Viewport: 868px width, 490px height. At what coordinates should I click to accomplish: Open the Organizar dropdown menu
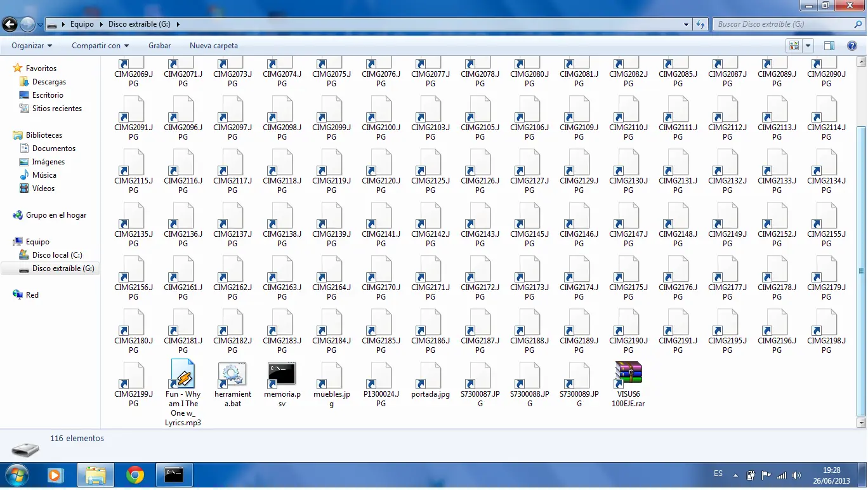[x=32, y=46]
